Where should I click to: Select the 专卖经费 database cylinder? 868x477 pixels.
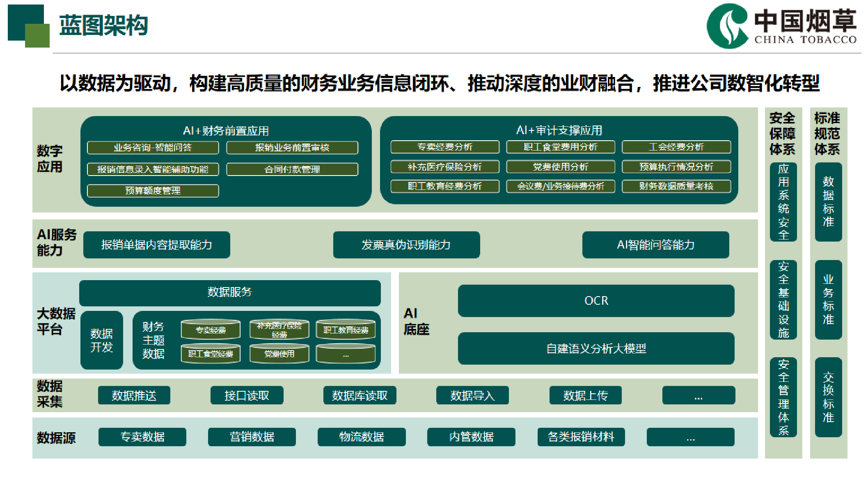pyautogui.click(x=211, y=329)
